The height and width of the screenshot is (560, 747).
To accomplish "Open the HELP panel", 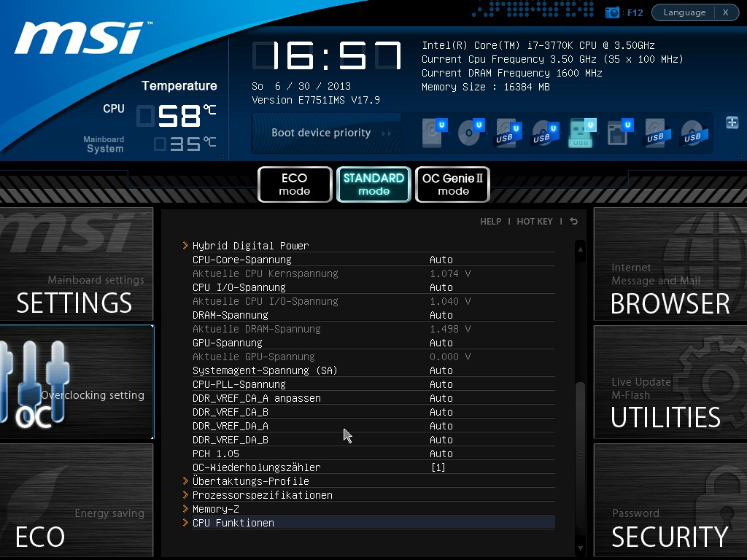I will click(491, 222).
